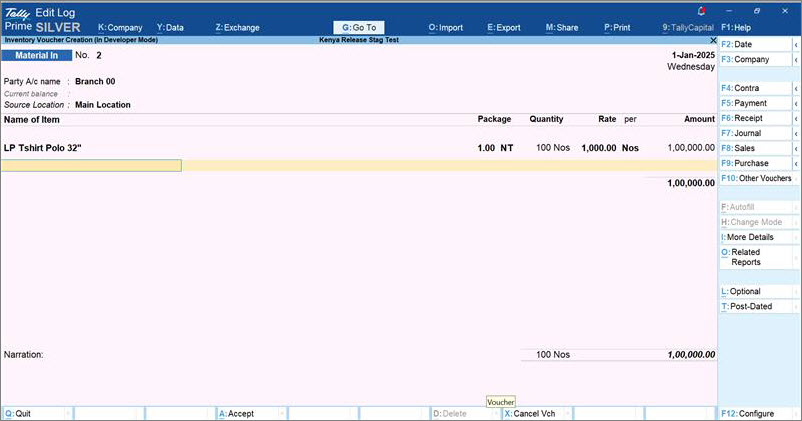Click Kenya Release Stag Test company name
The image size is (802, 421).
[x=359, y=40]
